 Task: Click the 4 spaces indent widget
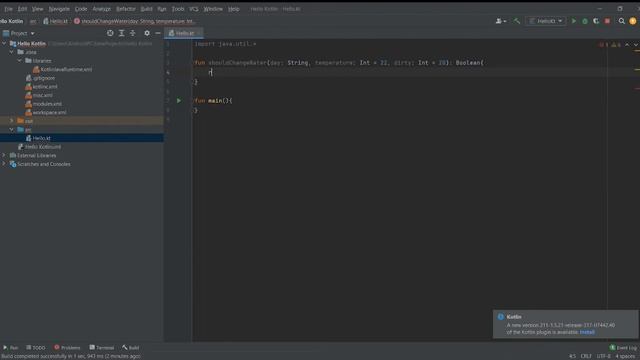[x=625, y=356]
